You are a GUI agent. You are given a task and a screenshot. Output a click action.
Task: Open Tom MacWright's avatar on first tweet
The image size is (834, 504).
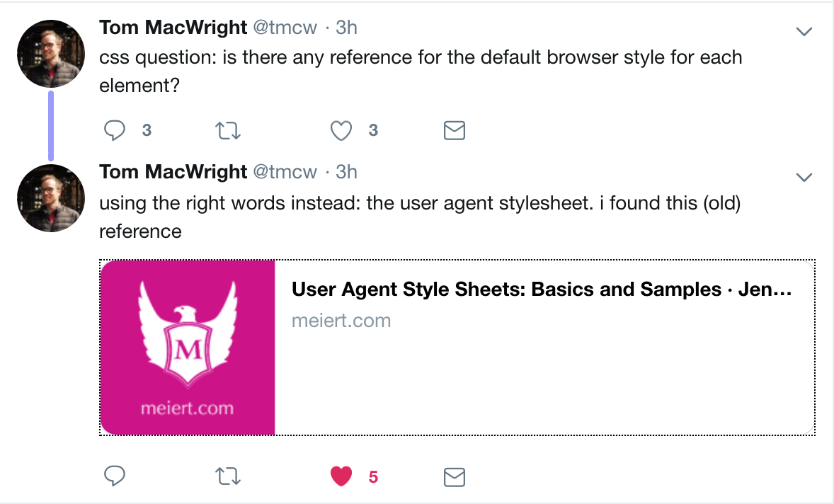(x=51, y=54)
